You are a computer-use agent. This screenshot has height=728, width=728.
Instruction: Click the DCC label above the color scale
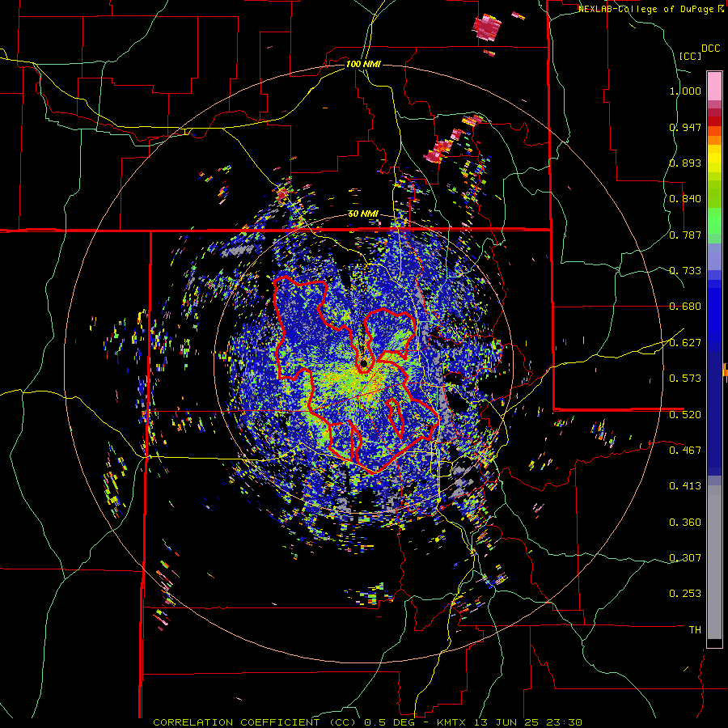[710, 49]
